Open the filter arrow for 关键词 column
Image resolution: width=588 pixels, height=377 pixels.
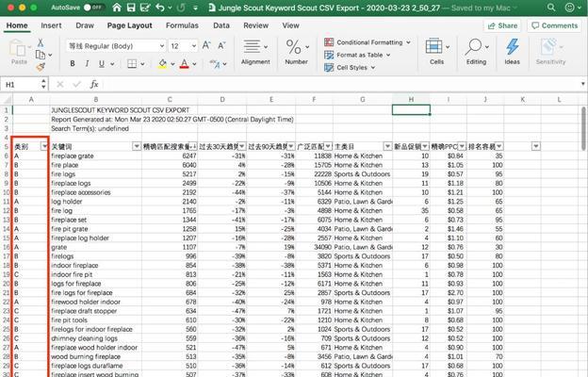coord(137,146)
